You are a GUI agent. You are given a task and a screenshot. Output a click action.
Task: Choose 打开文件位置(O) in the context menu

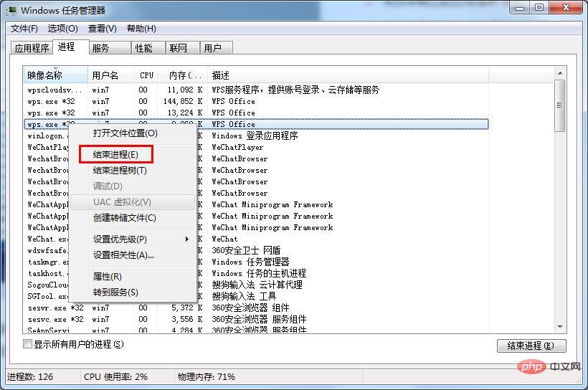point(133,133)
